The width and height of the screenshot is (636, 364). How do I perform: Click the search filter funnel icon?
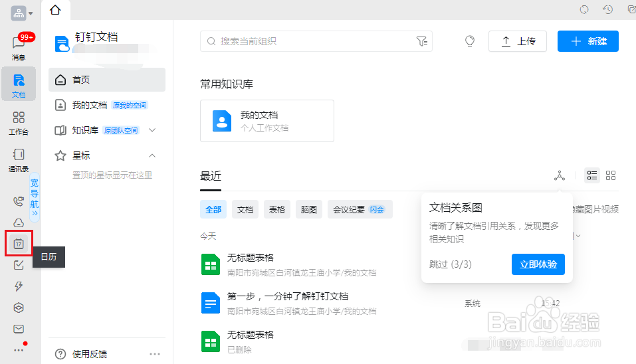coord(422,41)
